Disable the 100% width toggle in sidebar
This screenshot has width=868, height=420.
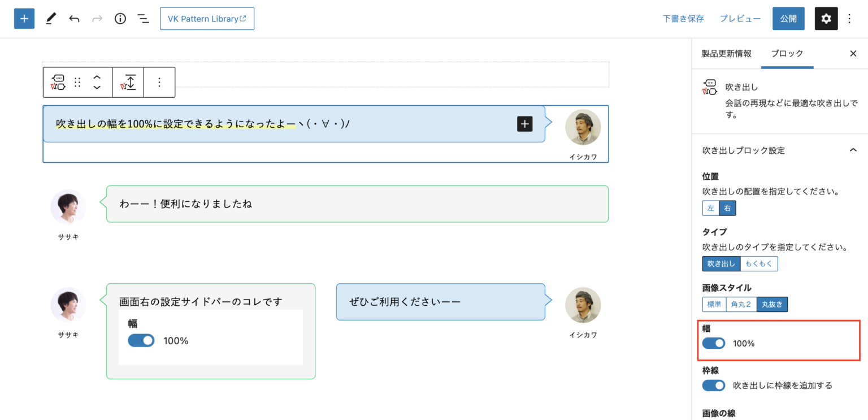tap(713, 343)
